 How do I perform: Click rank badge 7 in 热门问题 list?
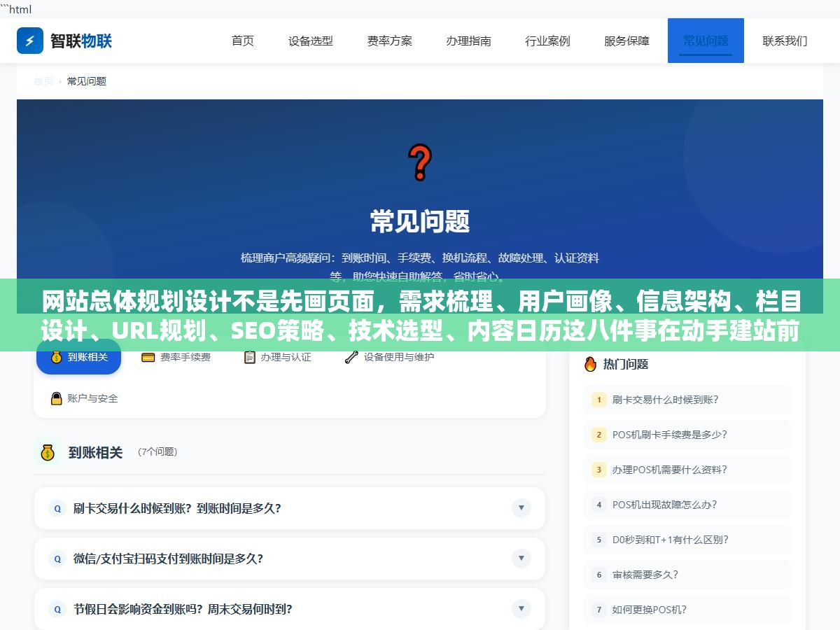tap(598, 610)
